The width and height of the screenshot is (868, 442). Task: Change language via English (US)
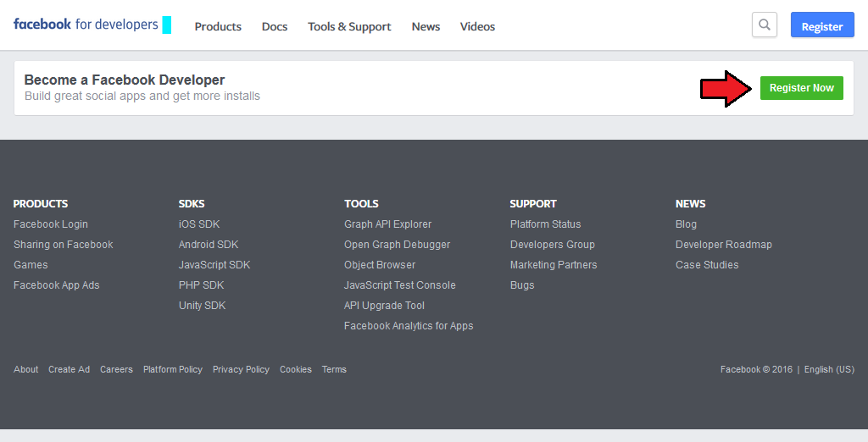click(x=829, y=369)
